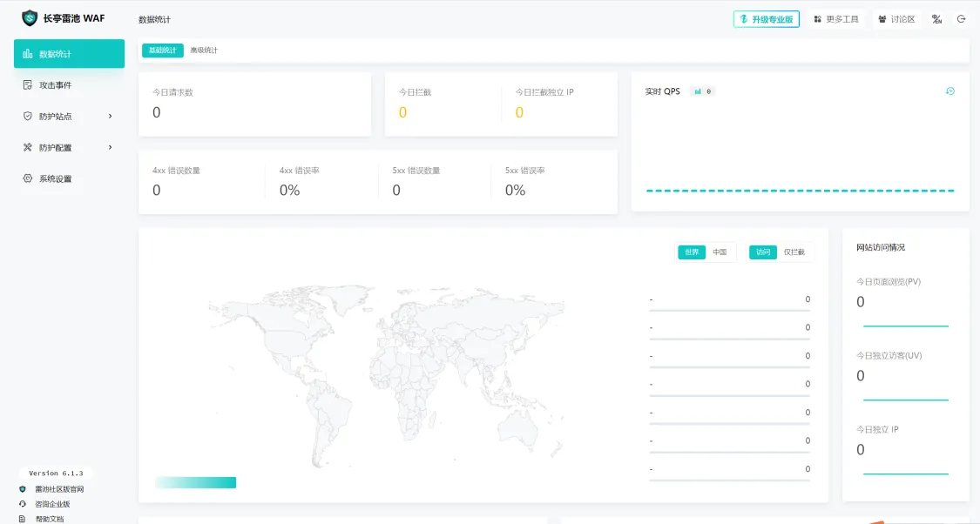The width and height of the screenshot is (980, 524).
Task: Click the Version 6.1.3 label
Action: [56, 474]
